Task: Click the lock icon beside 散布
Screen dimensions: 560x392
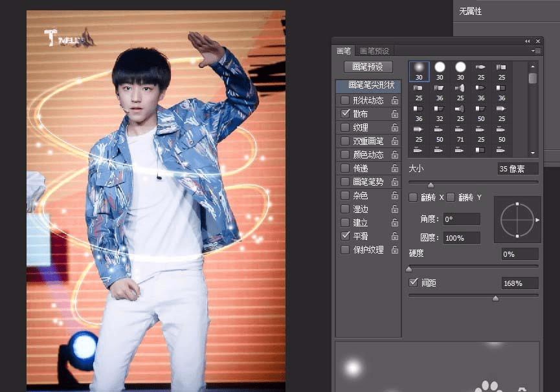Action: (x=395, y=114)
